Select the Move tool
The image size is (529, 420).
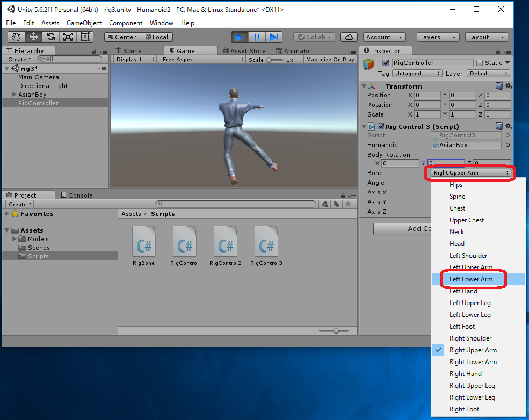pos(33,37)
